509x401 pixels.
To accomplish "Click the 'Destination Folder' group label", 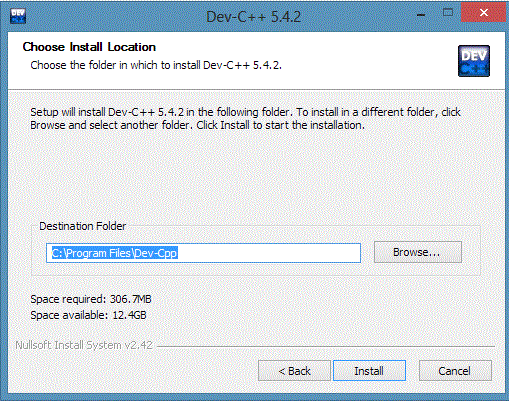I will click(x=83, y=226).
